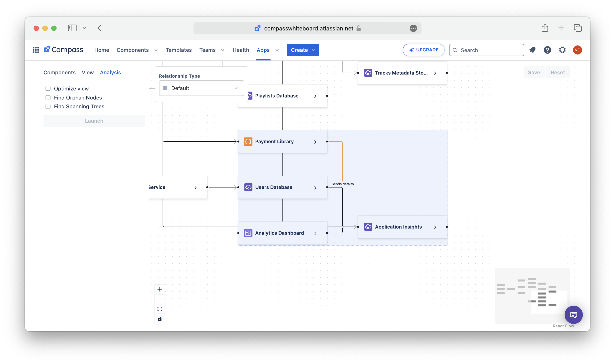
Task: Click the zoom in plus button
Action: coord(160,289)
